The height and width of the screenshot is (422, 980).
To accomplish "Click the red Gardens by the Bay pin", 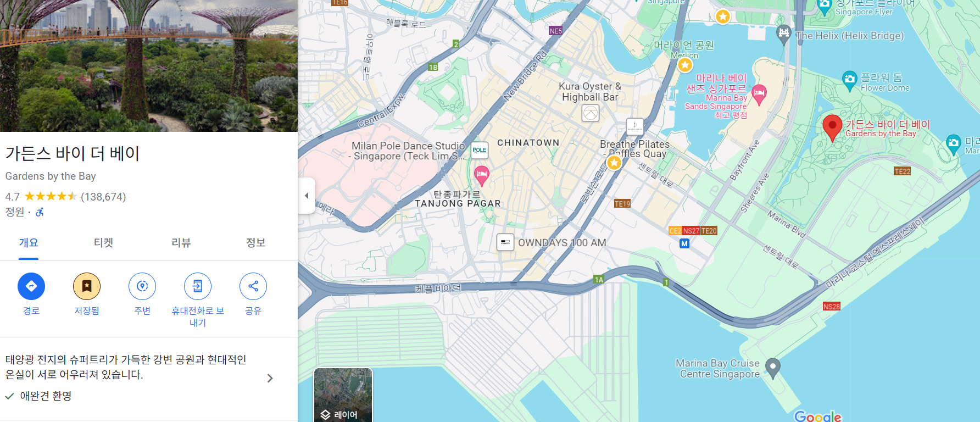I will click(832, 127).
